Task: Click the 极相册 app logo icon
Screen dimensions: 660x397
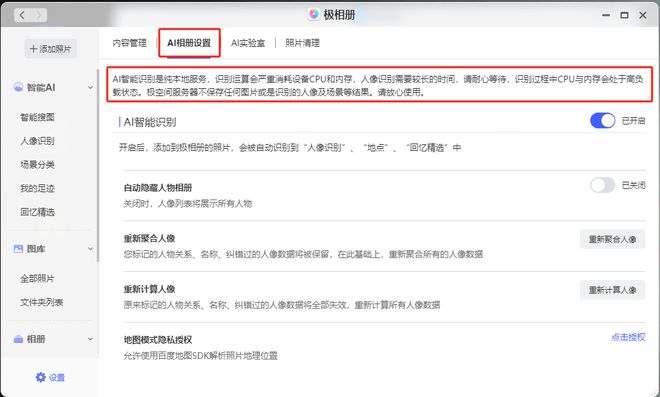Action: click(x=314, y=14)
